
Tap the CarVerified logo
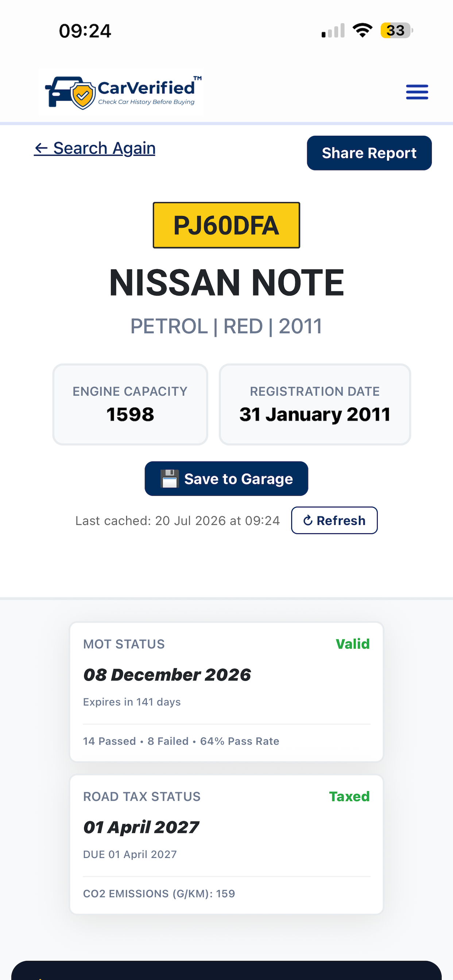121,92
